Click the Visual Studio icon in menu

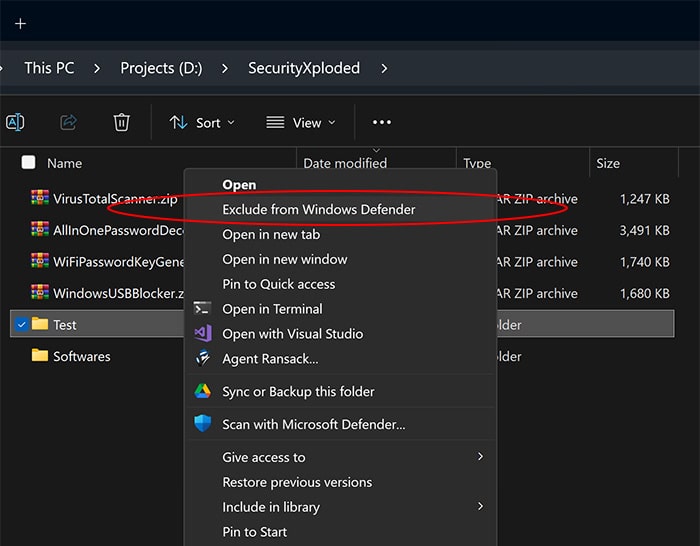pos(203,334)
